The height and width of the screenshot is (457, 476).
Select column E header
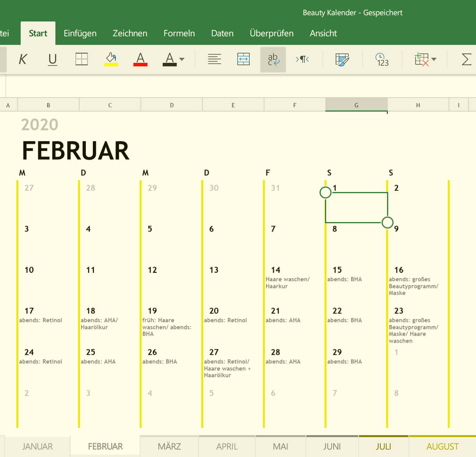click(233, 105)
